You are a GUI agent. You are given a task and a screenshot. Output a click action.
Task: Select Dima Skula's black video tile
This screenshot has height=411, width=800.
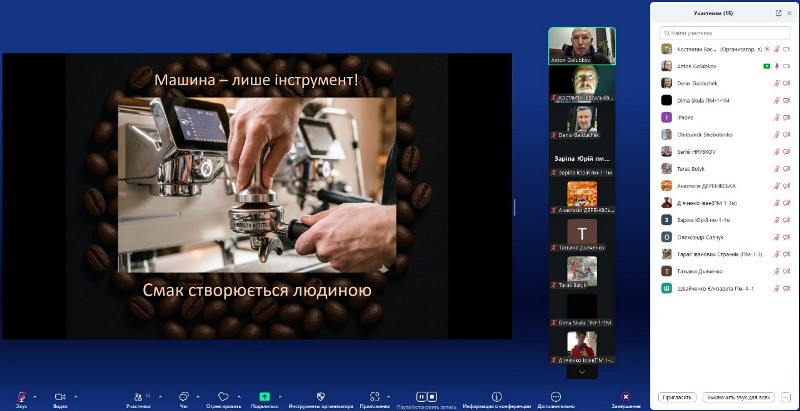tap(582, 310)
